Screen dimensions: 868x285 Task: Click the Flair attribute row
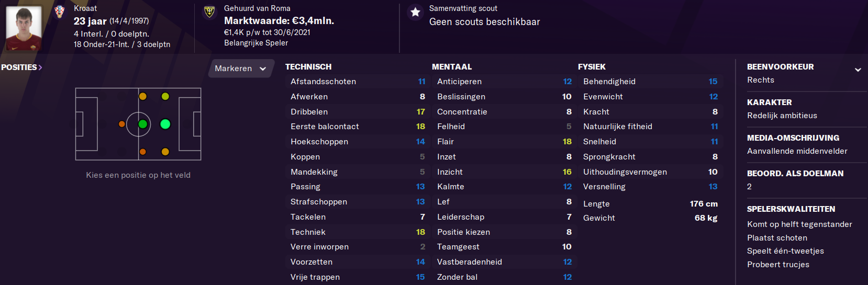pos(504,142)
